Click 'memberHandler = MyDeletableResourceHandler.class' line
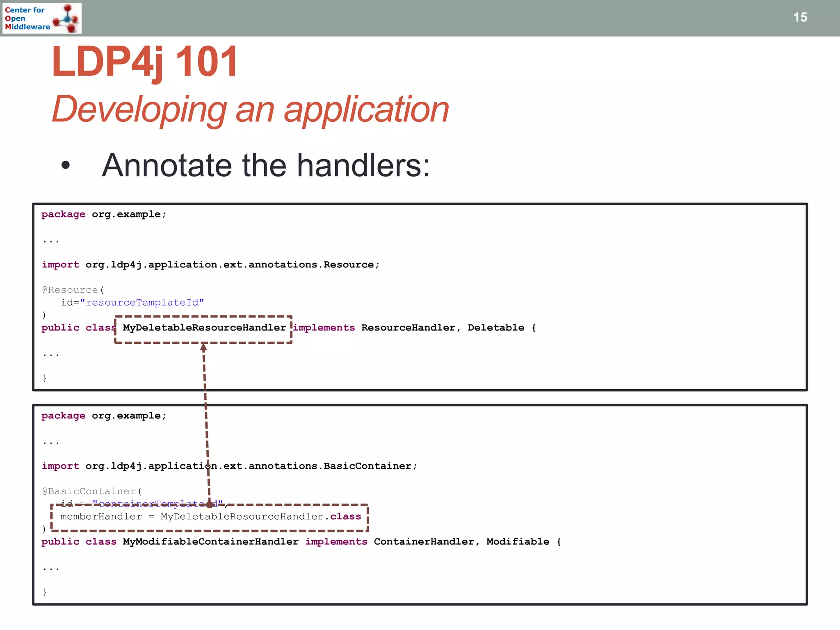This screenshot has height=630, width=840. click(x=211, y=517)
